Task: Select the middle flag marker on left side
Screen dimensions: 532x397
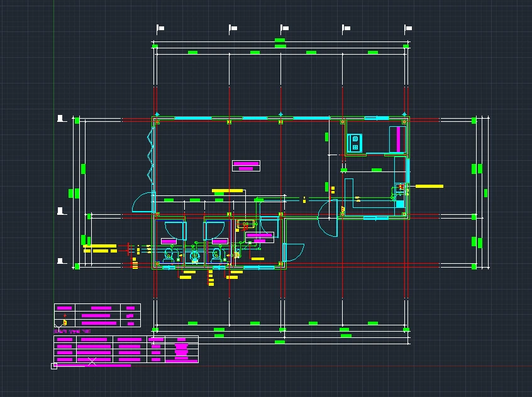Action: coord(62,211)
